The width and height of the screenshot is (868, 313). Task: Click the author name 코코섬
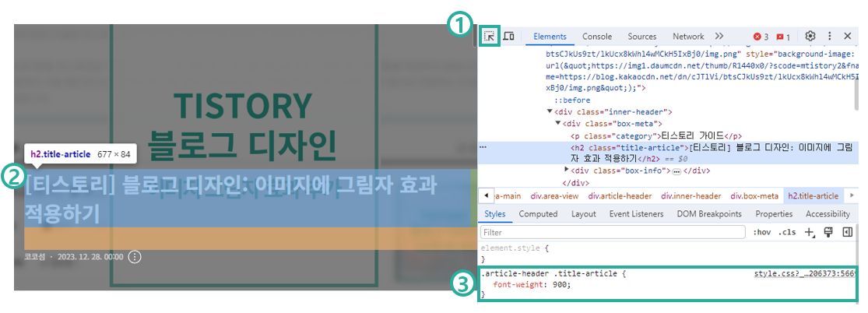click(x=34, y=258)
